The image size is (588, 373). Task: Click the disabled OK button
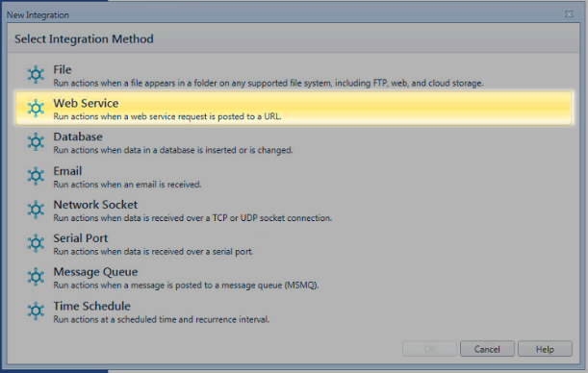tap(430, 349)
